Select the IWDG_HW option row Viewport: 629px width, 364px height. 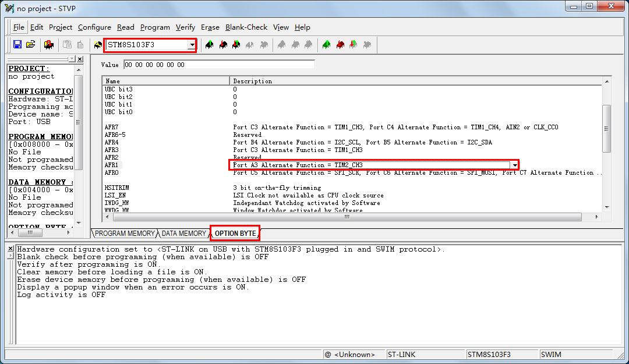pyautogui.click(x=352, y=203)
